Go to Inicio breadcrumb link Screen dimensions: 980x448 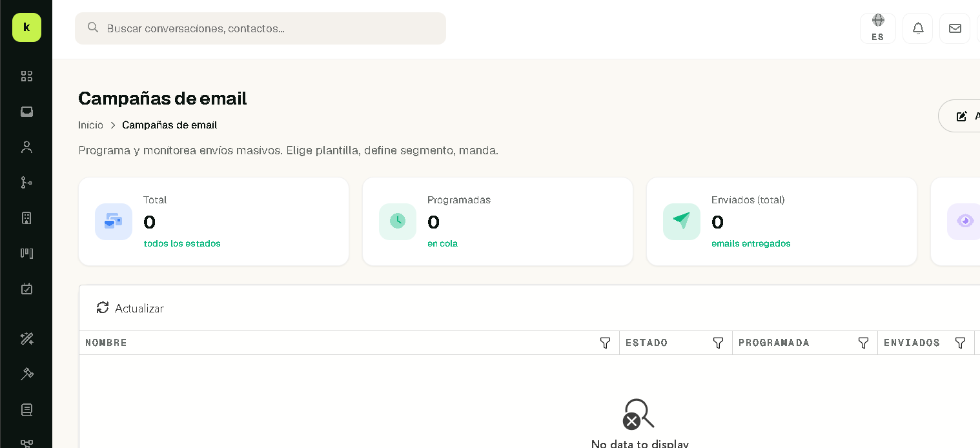point(90,125)
